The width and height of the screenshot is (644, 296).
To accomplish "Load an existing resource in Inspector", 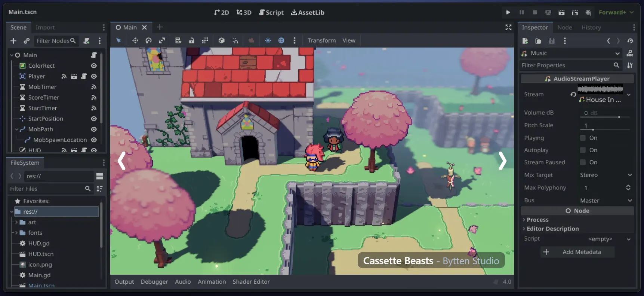I will (x=538, y=41).
